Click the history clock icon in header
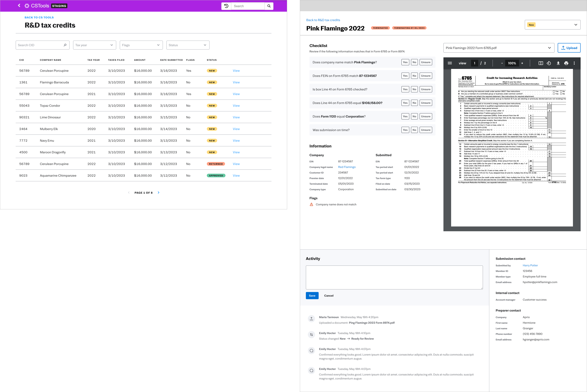The width and height of the screenshot is (587, 392). [226, 6]
